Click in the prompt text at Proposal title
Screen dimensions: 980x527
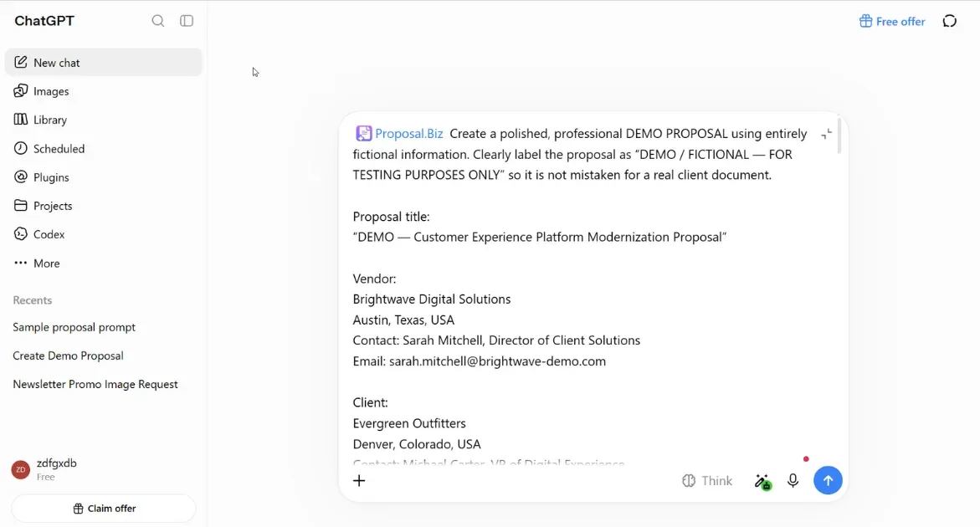click(x=392, y=217)
